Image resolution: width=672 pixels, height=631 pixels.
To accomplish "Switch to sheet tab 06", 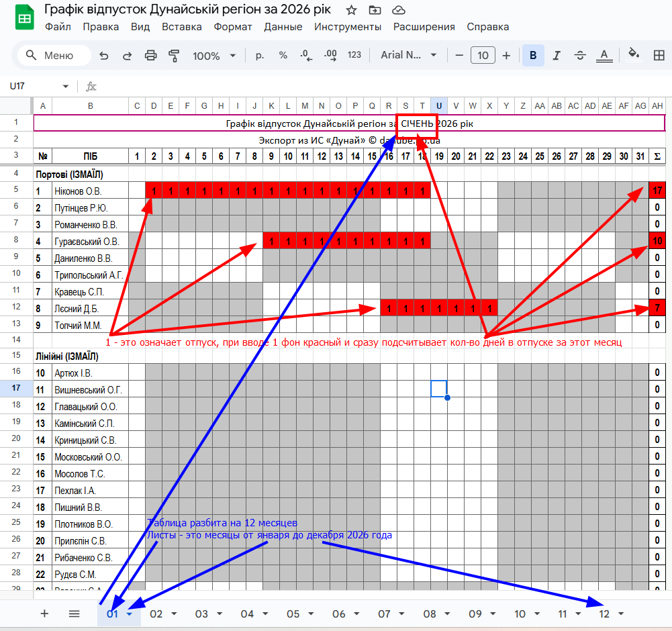I will [338, 614].
